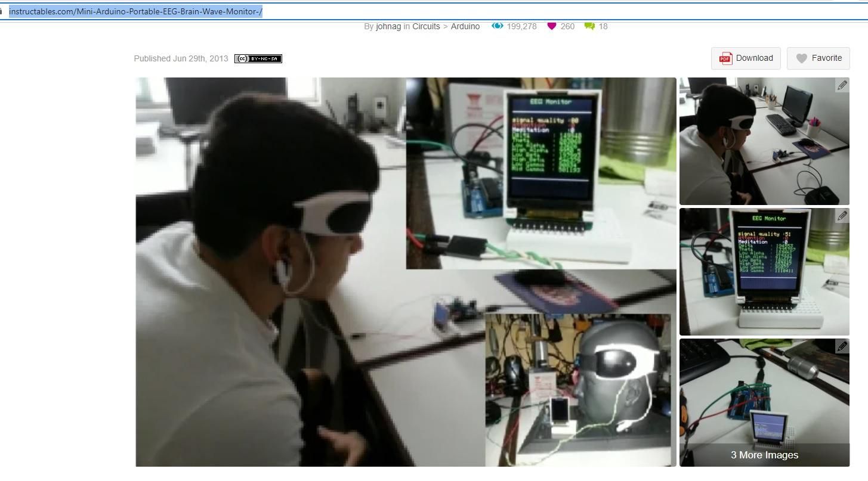Click the pencil icon on the EEG Monitor thumbnail
868x481 pixels.
pos(842,215)
